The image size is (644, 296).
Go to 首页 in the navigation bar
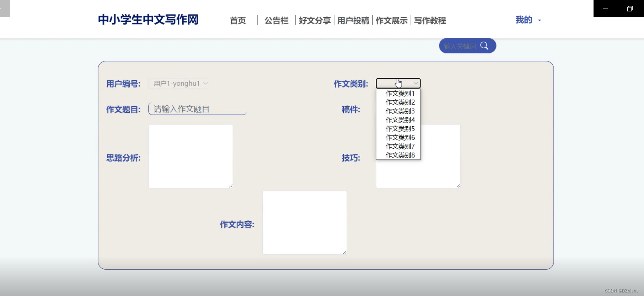click(238, 21)
